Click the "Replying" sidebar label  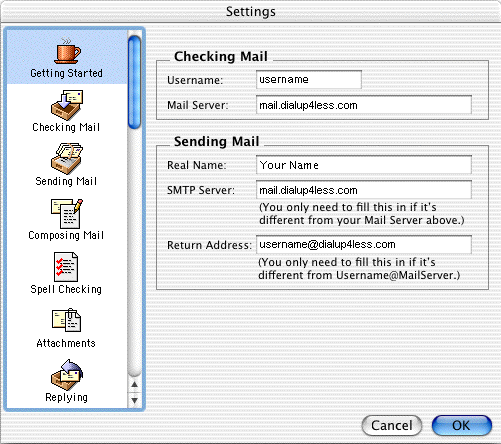pyautogui.click(x=66, y=397)
